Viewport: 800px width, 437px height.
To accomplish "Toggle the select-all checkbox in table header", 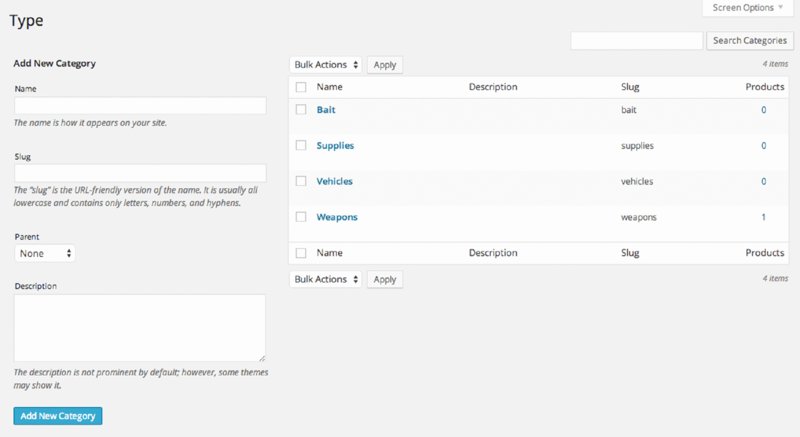I will (x=301, y=87).
